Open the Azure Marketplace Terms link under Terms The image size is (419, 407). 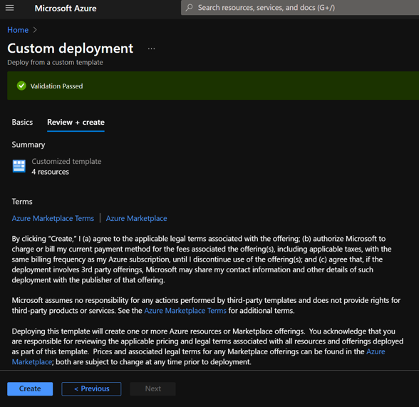tap(53, 218)
